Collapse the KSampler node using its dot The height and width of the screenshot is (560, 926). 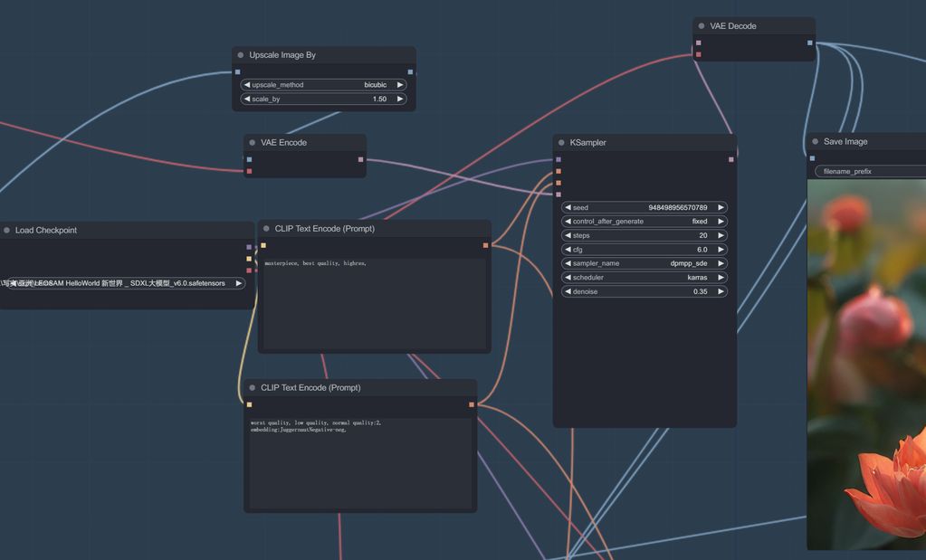pos(561,143)
